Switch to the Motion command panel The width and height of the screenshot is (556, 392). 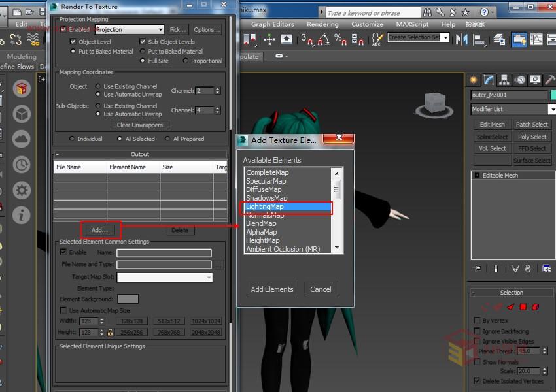(x=520, y=80)
